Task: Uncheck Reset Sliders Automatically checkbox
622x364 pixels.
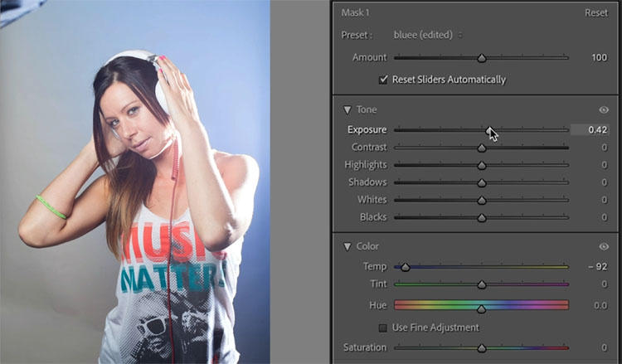Action: [x=383, y=80]
